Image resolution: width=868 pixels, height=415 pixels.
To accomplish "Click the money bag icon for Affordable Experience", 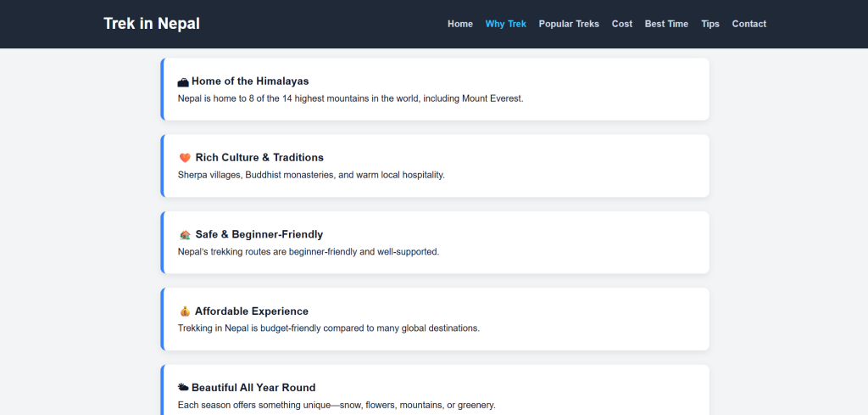I will (x=185, y=311).
